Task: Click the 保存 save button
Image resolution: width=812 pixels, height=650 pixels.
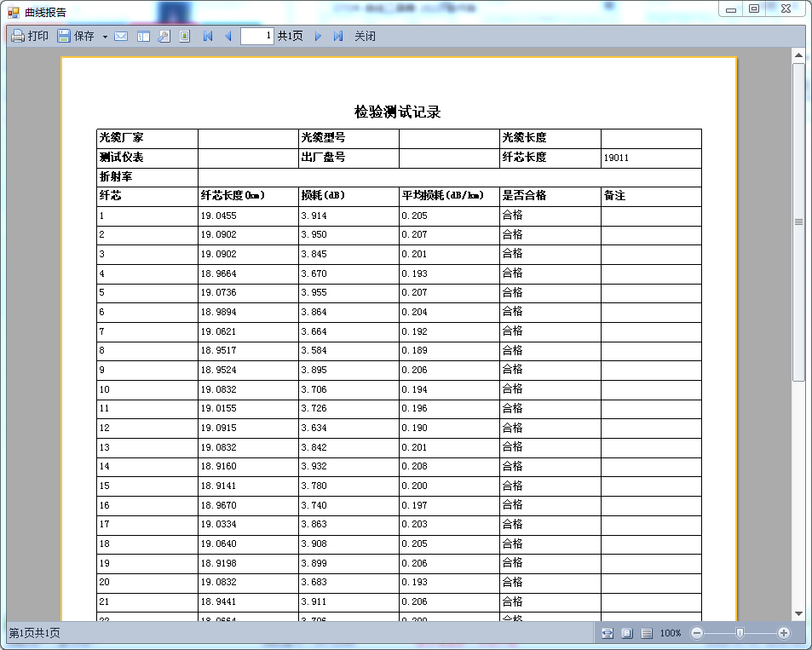Action: point(76,37)
